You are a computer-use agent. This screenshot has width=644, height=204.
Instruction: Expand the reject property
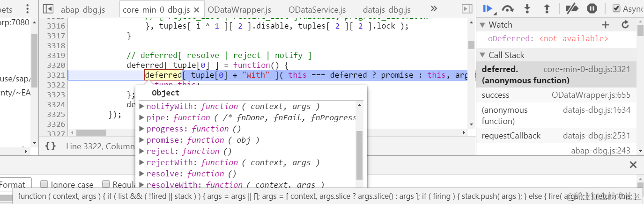coord(142,151)
